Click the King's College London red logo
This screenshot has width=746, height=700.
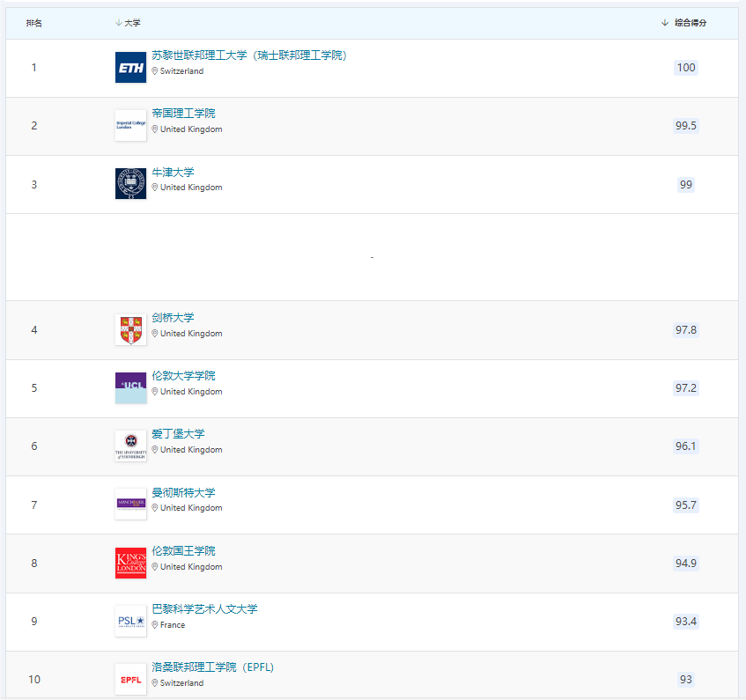pos(130,564)
